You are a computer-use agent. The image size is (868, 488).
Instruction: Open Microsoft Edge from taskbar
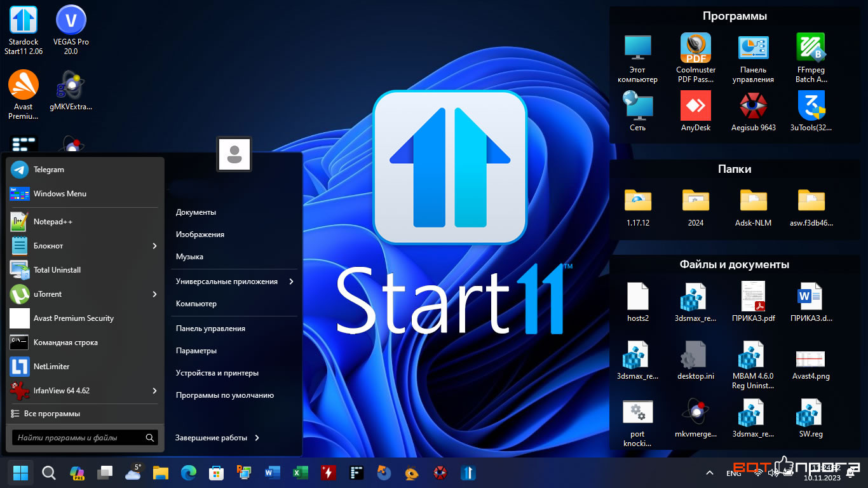pos(189,473)
